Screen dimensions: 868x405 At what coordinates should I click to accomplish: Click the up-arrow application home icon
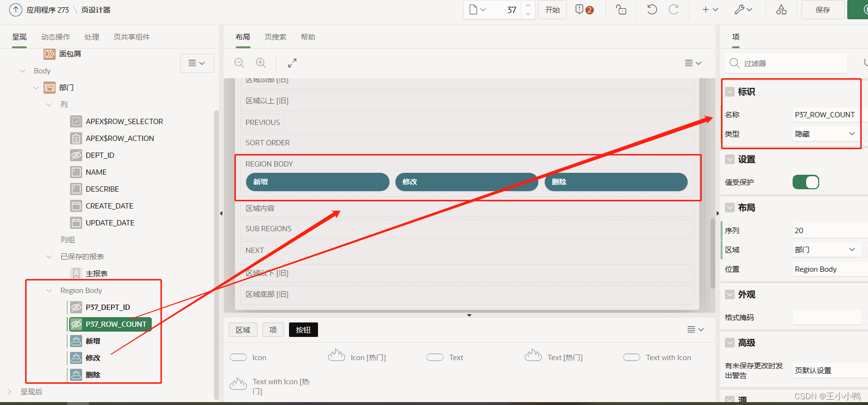(x=15, y=10)
